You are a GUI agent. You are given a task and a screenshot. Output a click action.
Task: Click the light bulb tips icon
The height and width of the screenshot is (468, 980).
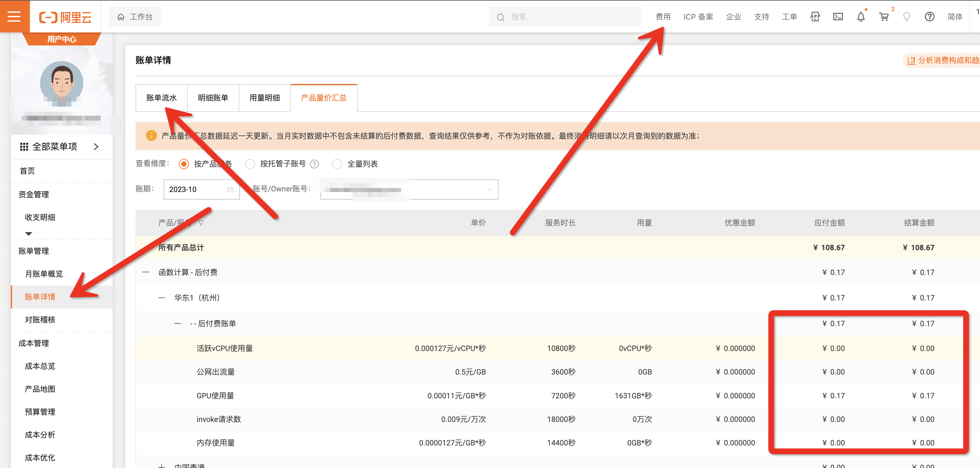click(906, 17)
